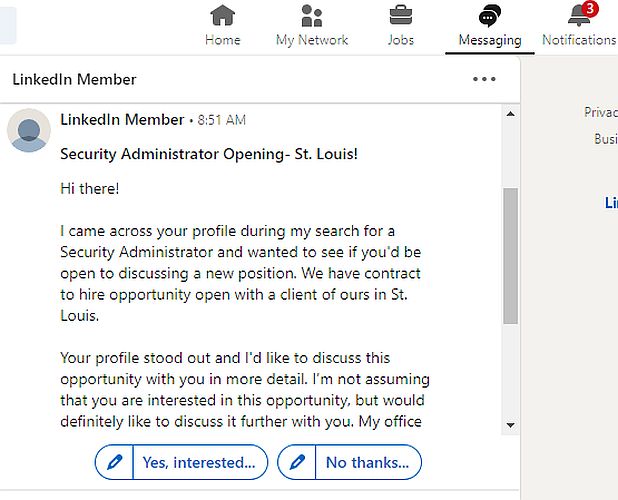This screenshot has width=618, height=500.
Task: Click the message scrollbar down arrow
Action: [511, 425]
